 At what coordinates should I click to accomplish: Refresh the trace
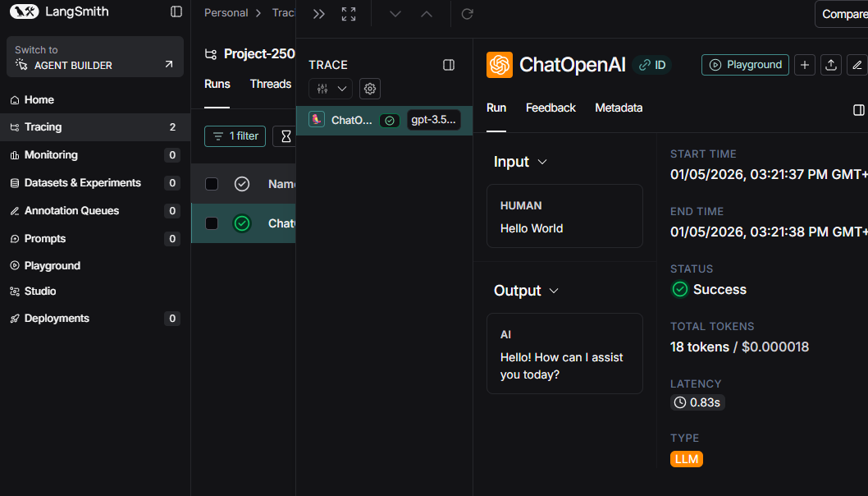(467, 14)
